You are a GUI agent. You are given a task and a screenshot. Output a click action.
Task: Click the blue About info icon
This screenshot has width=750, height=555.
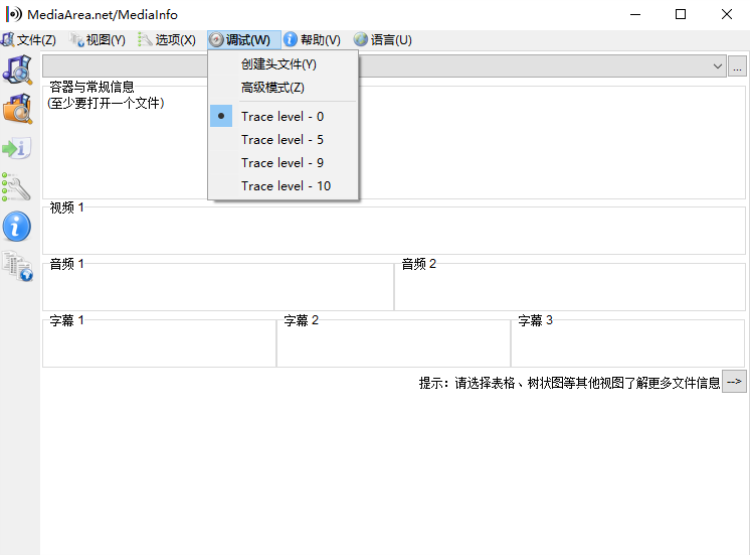coord(17,226)
